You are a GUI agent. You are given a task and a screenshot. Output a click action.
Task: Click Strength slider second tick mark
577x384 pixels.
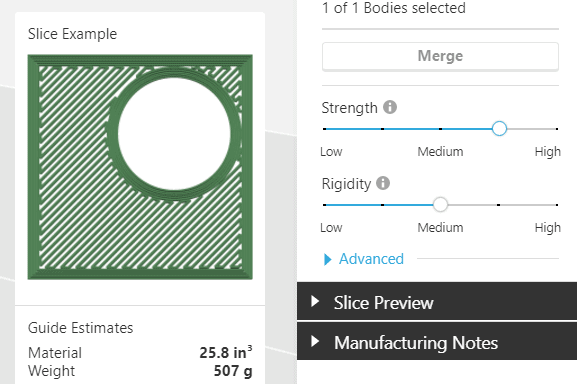point(382,129)
